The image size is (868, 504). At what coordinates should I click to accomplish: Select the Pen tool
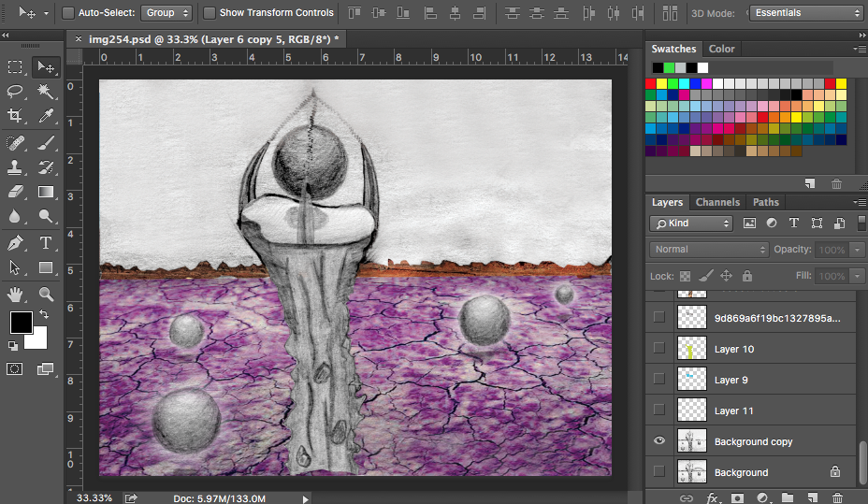(16, 243)
